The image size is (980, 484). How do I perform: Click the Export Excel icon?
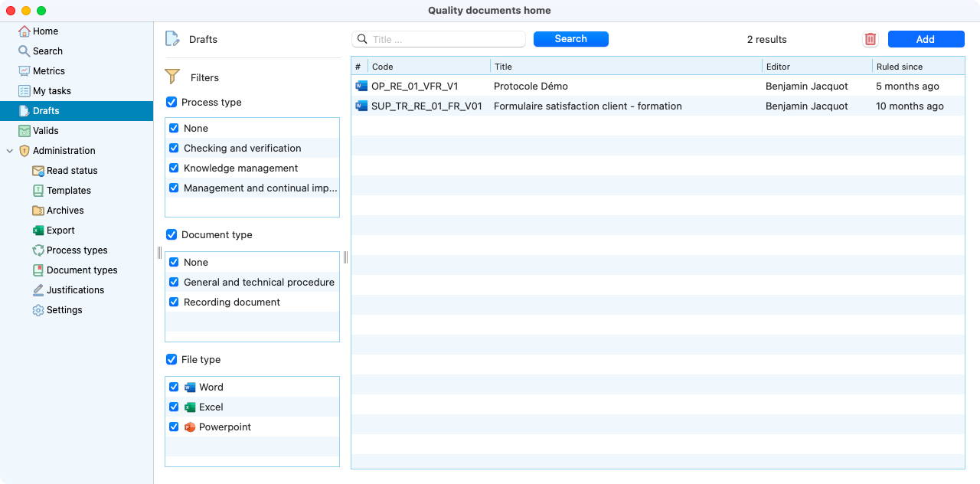38,231
